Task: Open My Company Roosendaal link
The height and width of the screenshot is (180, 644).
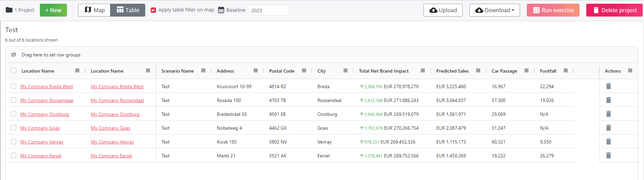Action: [x=47, y=101]
